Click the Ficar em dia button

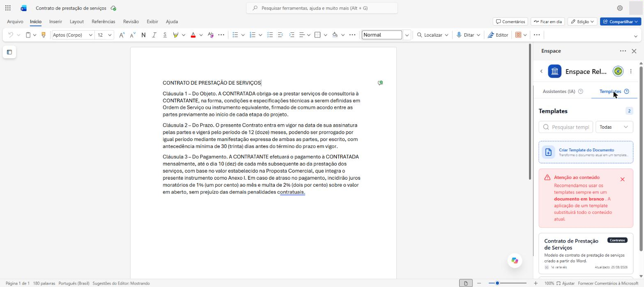(x=548, y=21)
